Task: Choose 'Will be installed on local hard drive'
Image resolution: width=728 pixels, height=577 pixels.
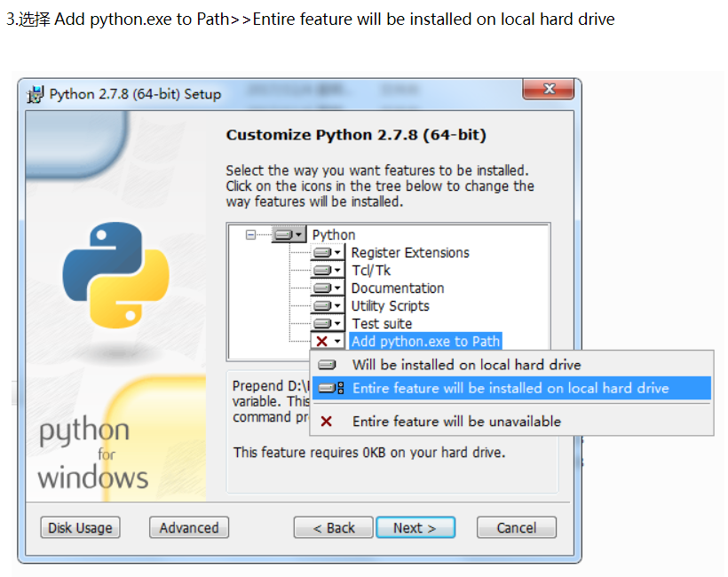Action: tap(511, 365)
